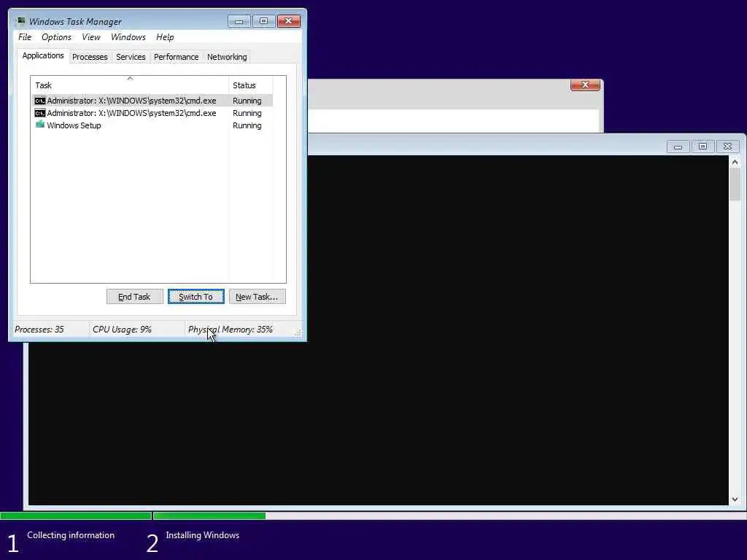Click the CPU Usage: 9% status entry
Image resolution: width=747 pixels, height=560 pixels.
coord(122,329)
